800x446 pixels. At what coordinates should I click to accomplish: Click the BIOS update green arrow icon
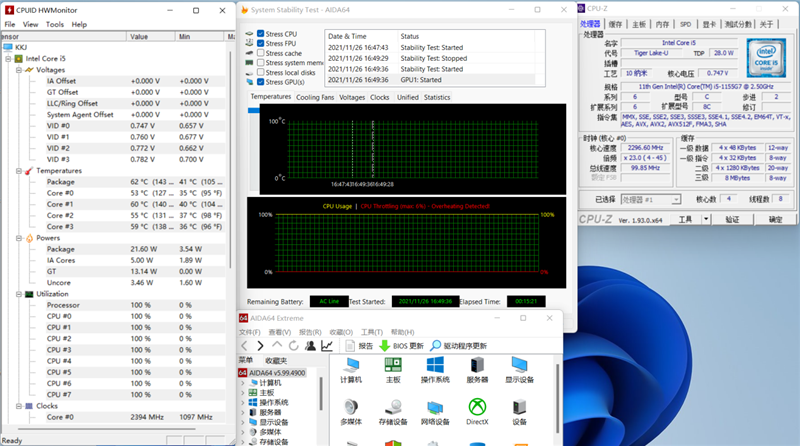point(384,346)
